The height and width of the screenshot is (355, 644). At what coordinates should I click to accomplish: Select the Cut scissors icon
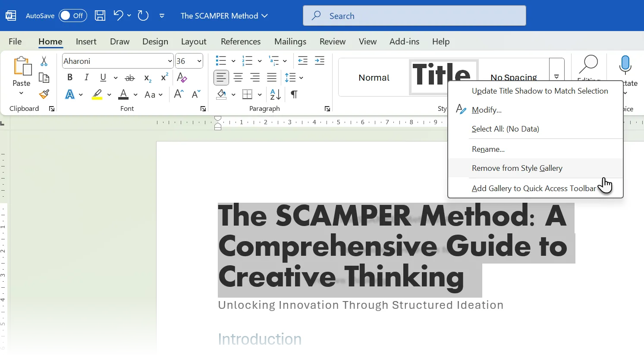coord(44,61)
